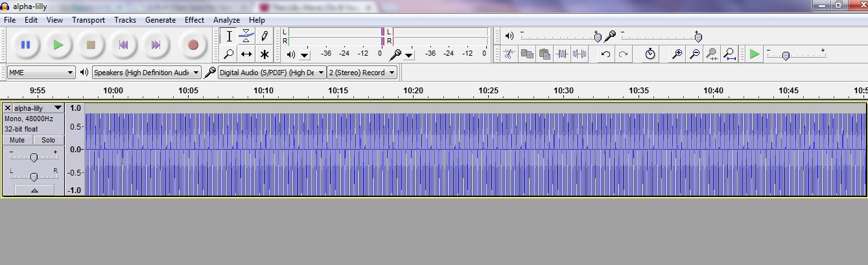Viewport: 868px width, 265px height.
Task: Open the MME audio host dropdown
Action: coord(41,73)
